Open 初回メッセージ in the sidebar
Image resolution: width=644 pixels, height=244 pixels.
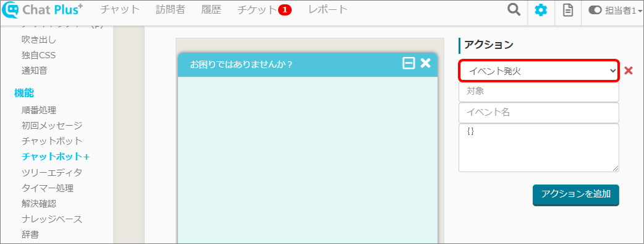coord(52,126)
